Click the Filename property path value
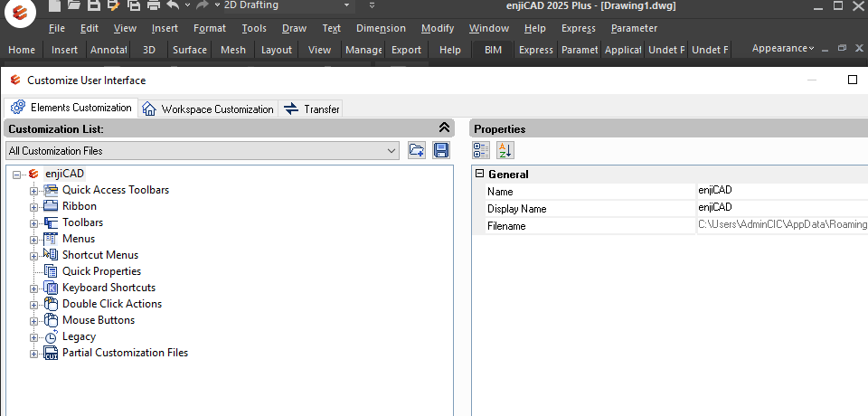This screenshot has height=416, width=868. [782, 225]
